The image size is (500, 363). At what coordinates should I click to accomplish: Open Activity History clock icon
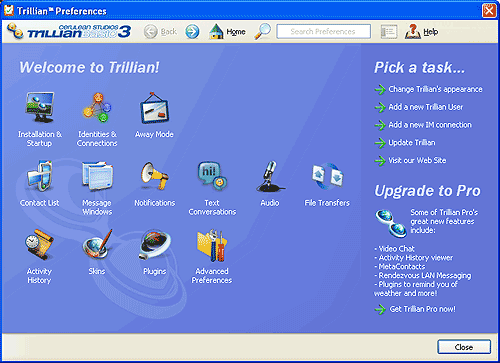pos(40,245)
